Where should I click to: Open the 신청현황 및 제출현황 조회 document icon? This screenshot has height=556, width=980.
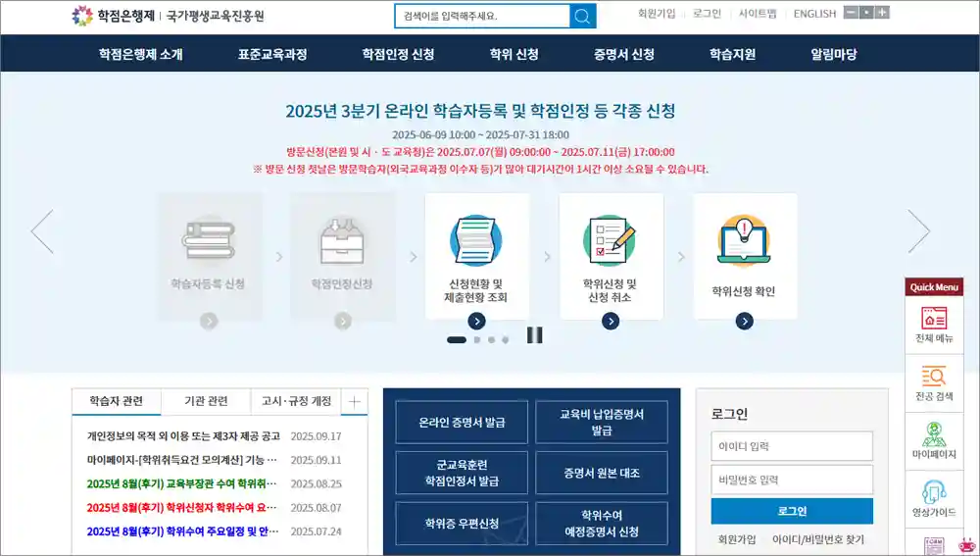476,240
